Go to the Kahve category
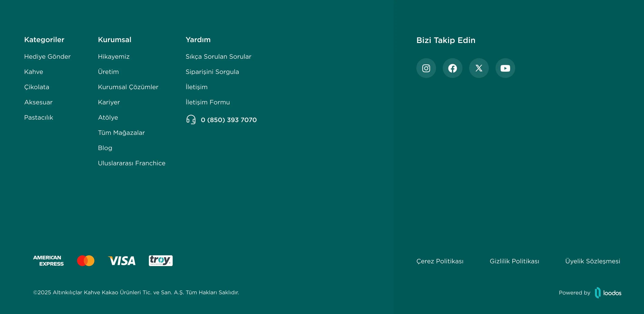Viewport: 644px width, 314px height. [x=34, y=72]
